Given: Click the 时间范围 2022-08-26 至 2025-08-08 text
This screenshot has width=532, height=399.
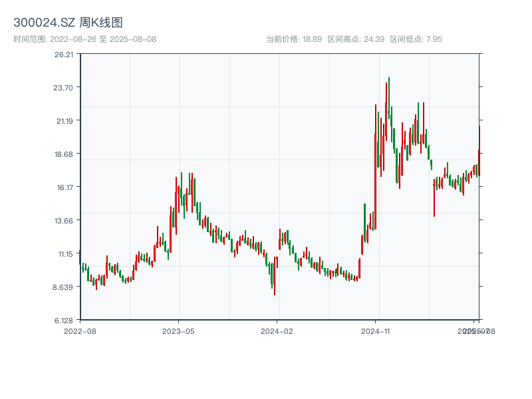Looking at the screenshot, I should click(85, 39).
